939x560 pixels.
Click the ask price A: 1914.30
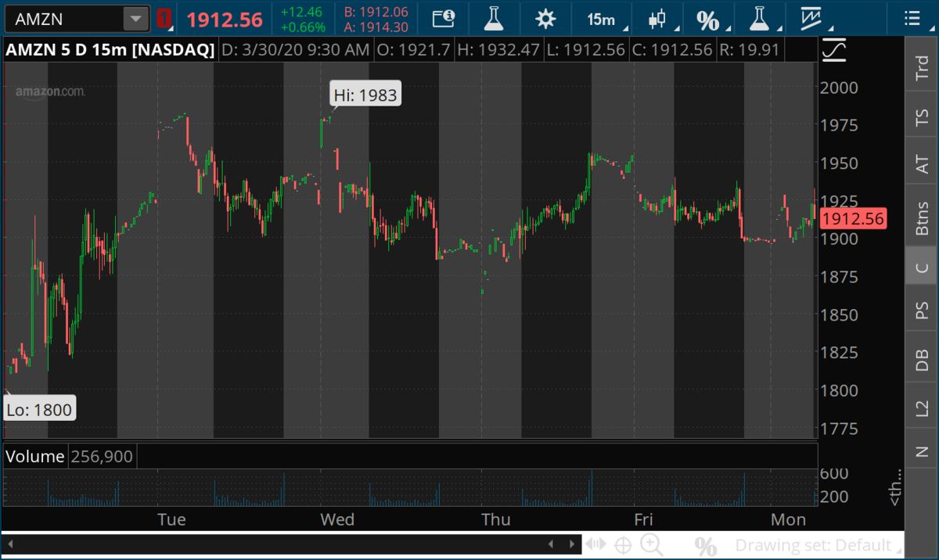376,27
